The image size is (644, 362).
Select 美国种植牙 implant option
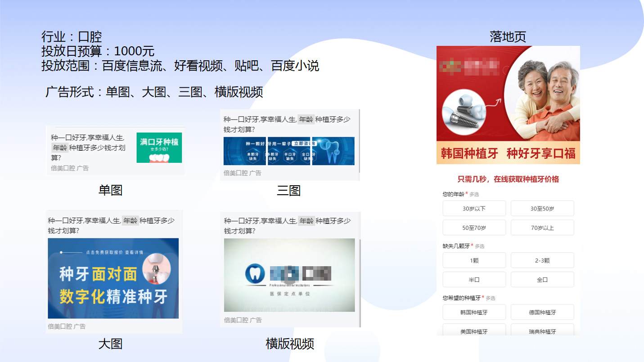click(474, 330)
